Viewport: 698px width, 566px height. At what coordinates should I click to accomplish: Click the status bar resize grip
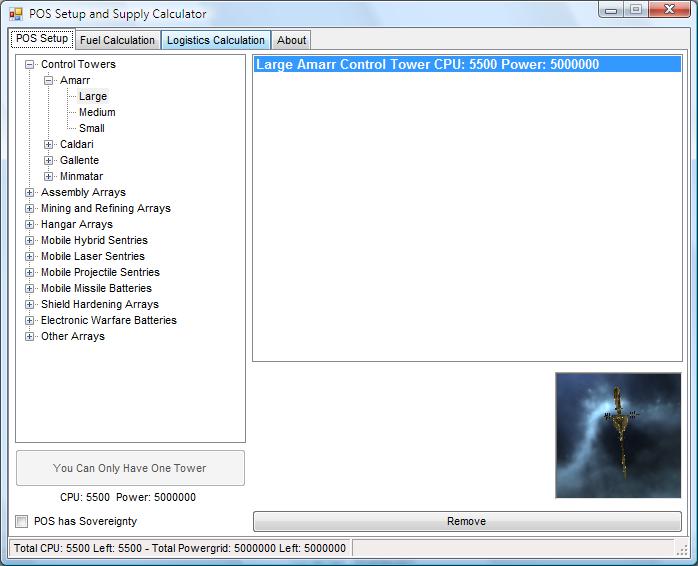point(682,550)
